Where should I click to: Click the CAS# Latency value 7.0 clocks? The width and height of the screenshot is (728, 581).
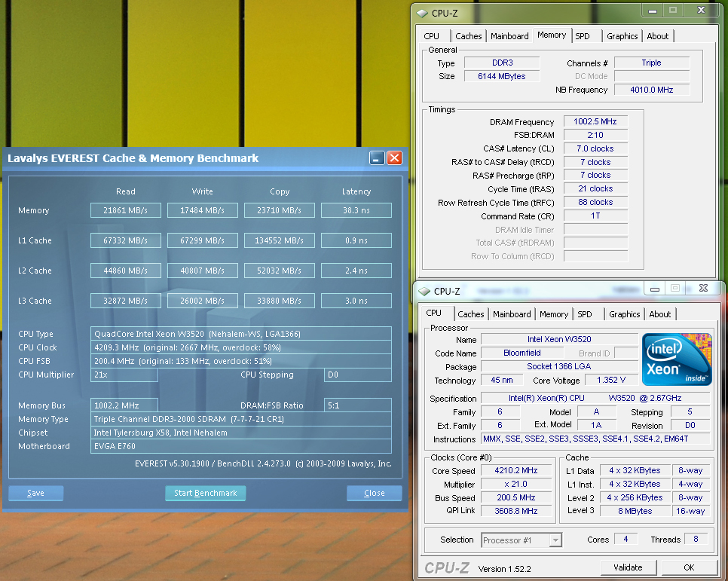coord(595,148)
